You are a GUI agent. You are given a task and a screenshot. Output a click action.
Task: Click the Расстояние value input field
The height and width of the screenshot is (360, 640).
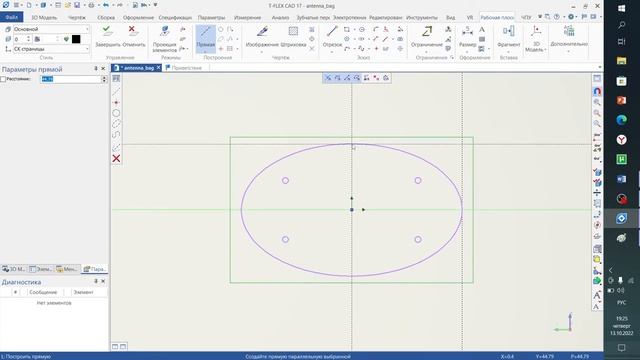tap(71, 79)
